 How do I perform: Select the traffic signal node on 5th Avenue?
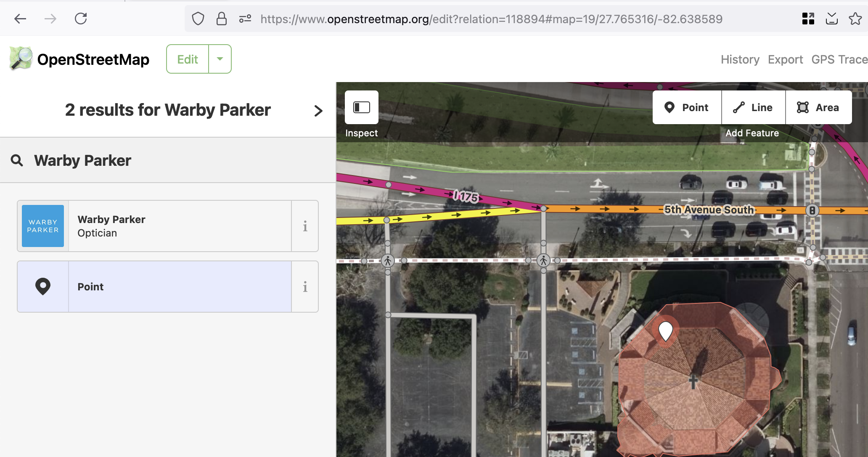tap(812, 210)
